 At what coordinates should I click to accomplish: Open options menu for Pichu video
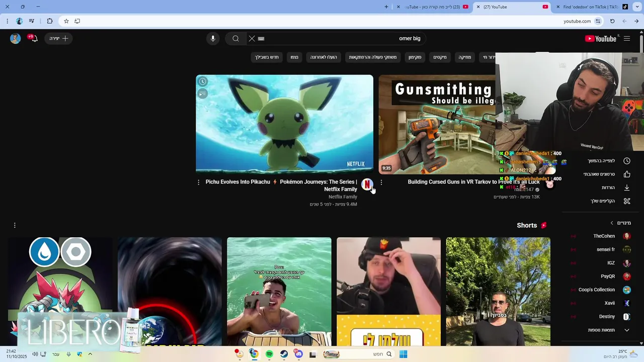[x=198, y=183]
